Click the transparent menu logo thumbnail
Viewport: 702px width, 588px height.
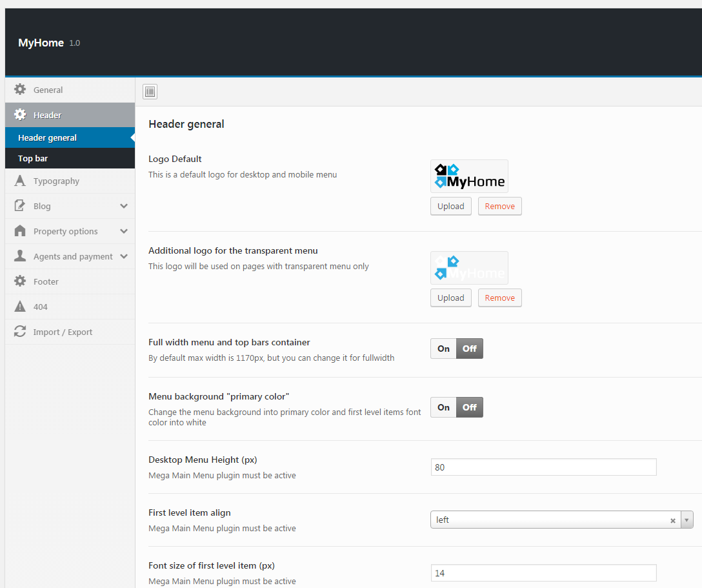coord(469,268)
